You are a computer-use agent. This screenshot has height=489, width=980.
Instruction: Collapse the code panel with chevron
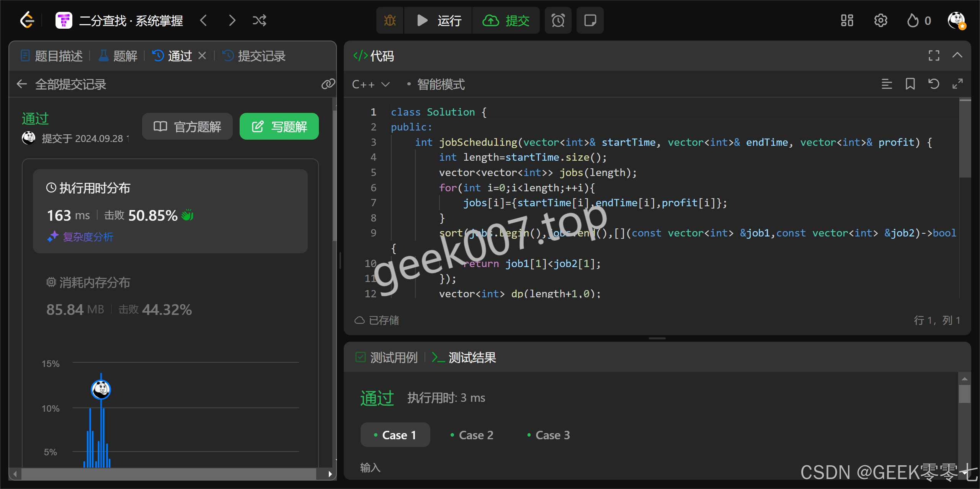point(957,55)
